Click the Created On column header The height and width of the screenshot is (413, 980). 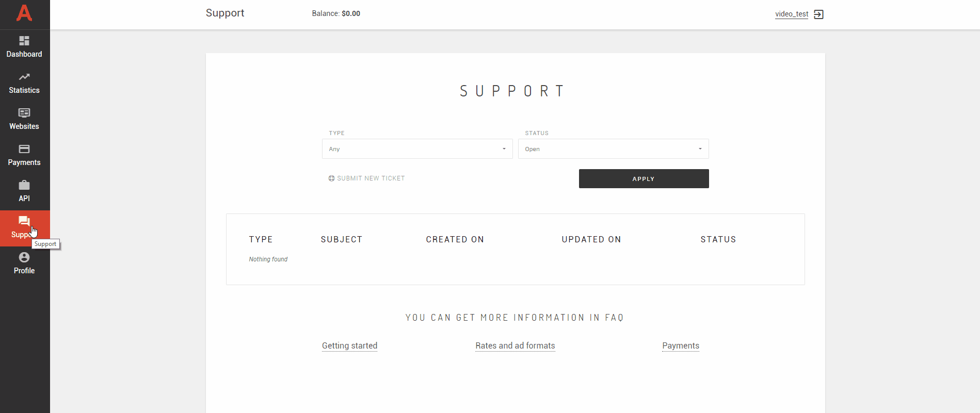tap(455, 239)
